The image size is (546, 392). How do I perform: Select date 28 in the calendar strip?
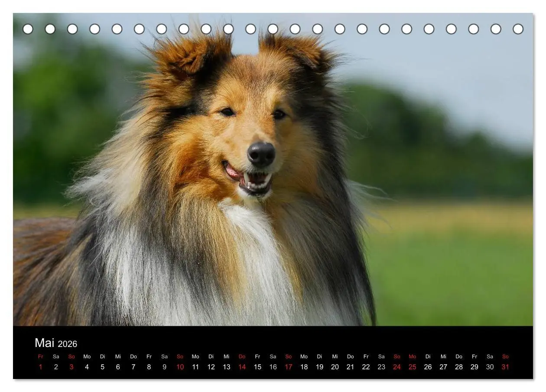pos(459,367)
